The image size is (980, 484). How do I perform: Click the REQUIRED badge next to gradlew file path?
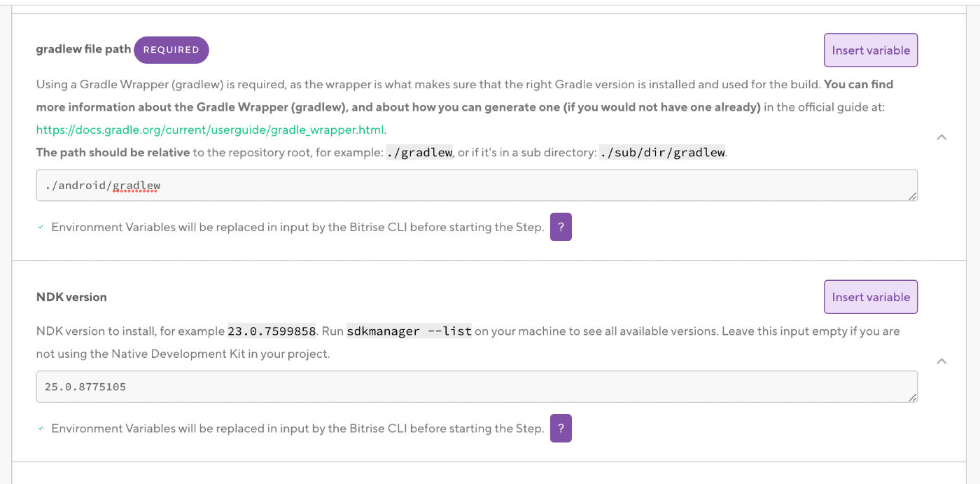pyautogui.click(x=171, y=50)
